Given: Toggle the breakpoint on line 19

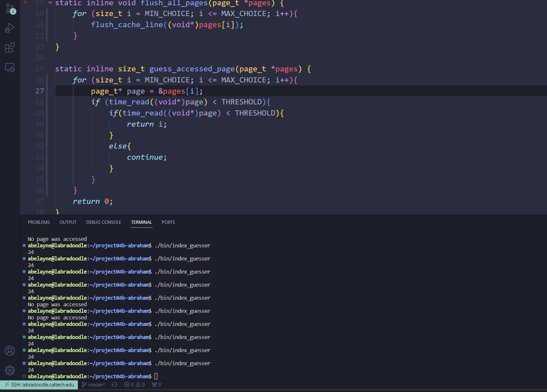Looking at the screenshot, I should pos(25,3).
